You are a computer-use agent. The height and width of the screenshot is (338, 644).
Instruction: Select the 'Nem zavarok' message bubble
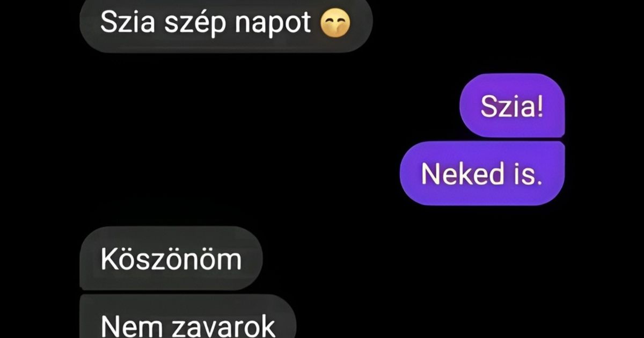[x=188, y=317]
